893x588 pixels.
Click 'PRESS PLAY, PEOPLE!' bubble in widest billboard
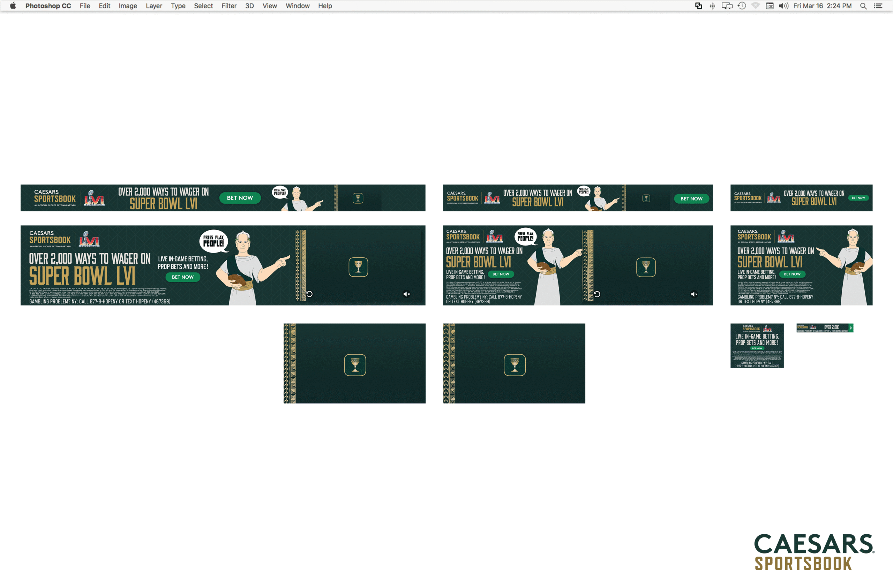point(213,241)
